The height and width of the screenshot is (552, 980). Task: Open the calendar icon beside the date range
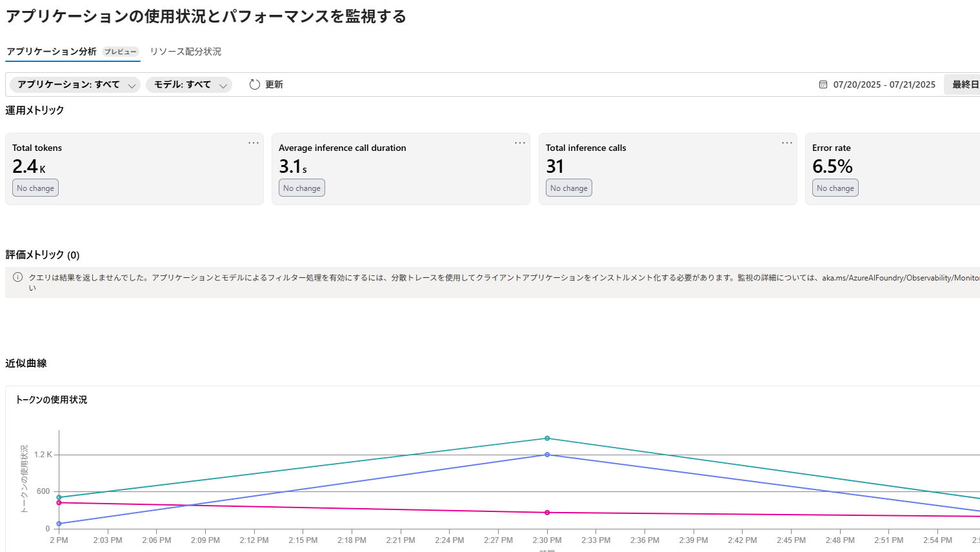click(x=823, y=84)
